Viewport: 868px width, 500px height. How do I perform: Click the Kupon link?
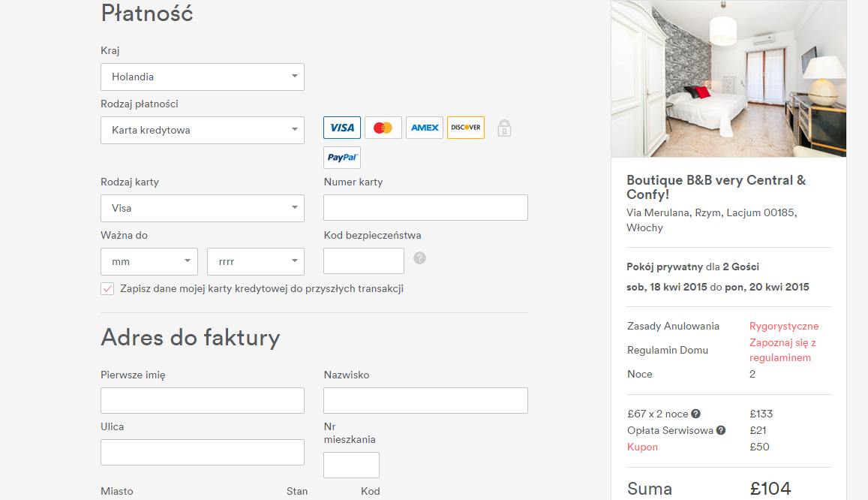pyautogui.click(x=642, y=447)
